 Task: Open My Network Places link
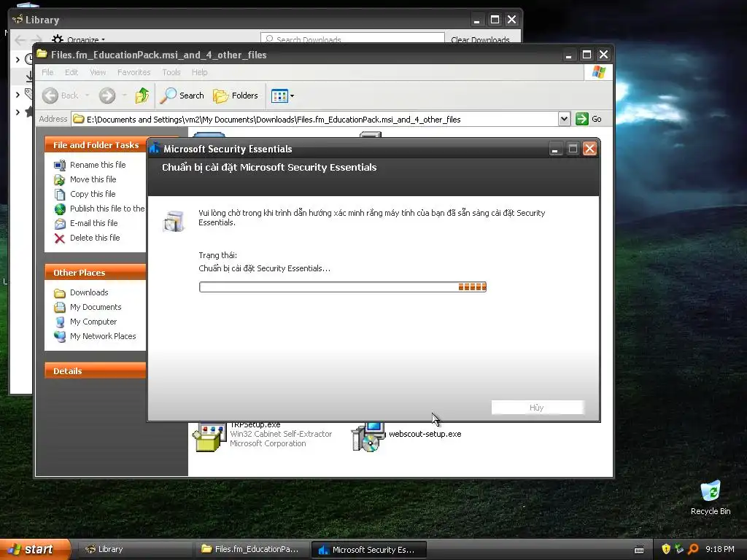[103, 336]
